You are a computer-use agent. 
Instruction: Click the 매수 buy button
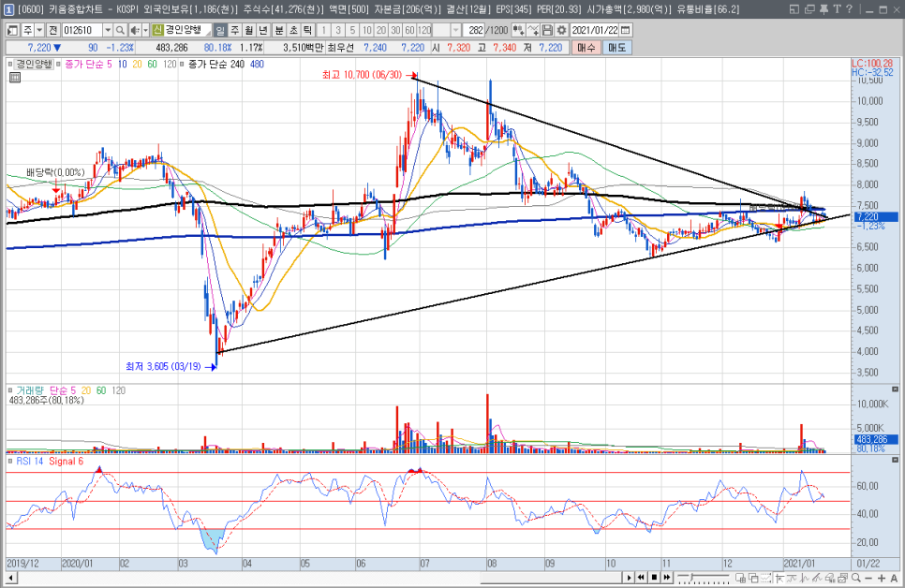[x=586, y=48]
